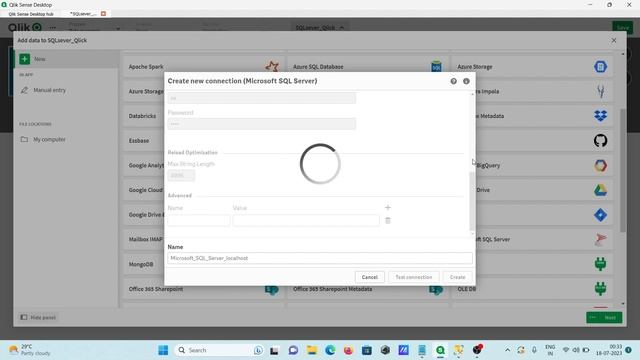Screen dimensions: 640x360
Task: Click the green Save button
Action: click(x=622, y=27)
